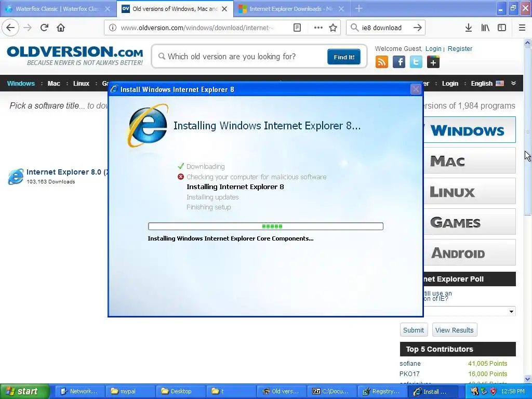Open the English language menu
532x399 pixels.
(487, 84)
